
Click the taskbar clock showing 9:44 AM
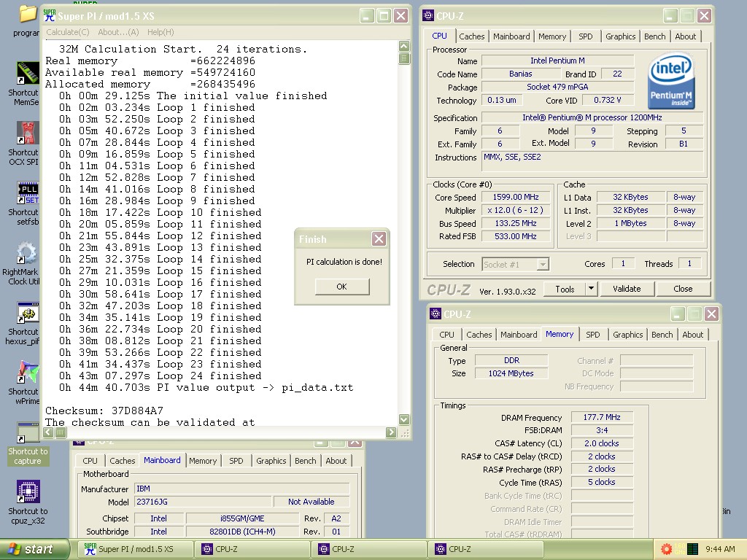click(720, 549)
